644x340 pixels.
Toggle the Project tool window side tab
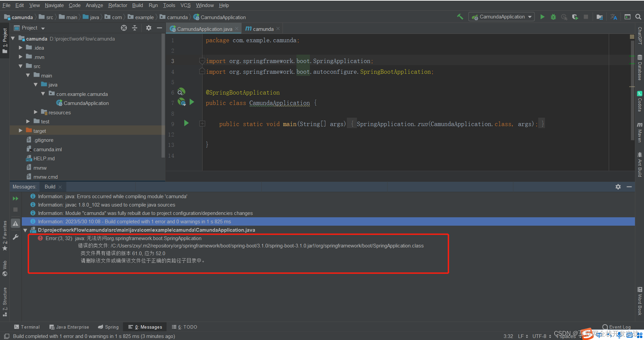[5, 41]
